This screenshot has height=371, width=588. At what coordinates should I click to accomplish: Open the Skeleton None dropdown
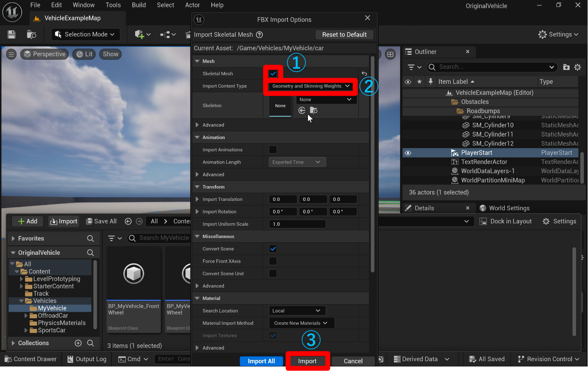coord(326,99)
